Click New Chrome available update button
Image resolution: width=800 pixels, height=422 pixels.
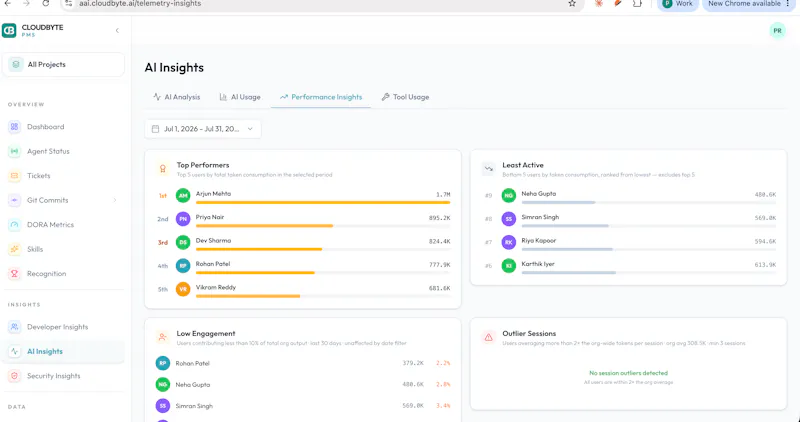(x=749, y=4)
